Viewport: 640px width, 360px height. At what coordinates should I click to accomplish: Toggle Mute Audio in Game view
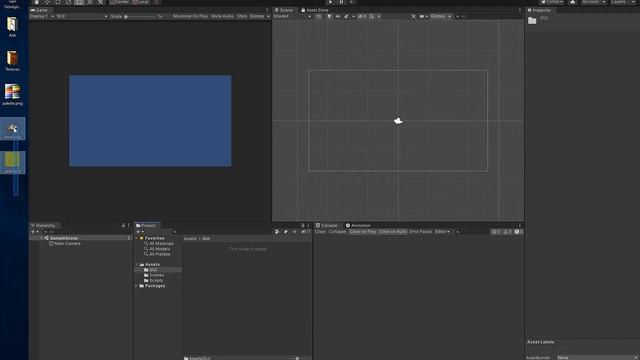coord(222,16)
